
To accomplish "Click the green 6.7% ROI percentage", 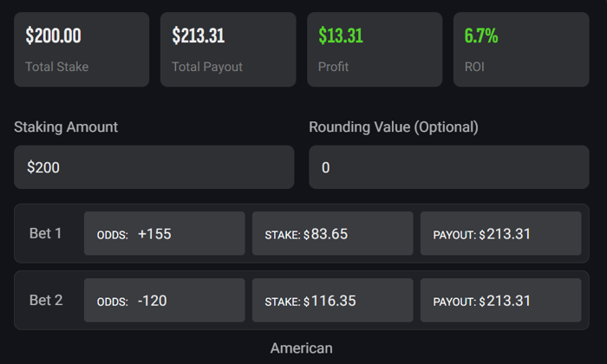I will click(481, 36).
